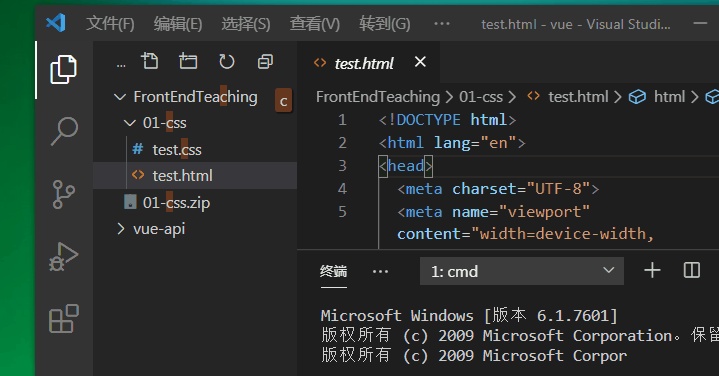
Task: Click the head tag on line 3
Action: point(405,166)
